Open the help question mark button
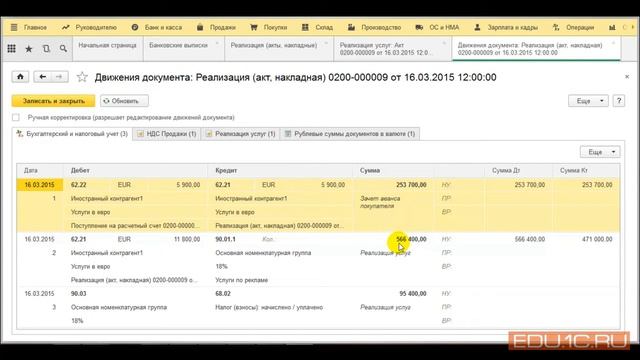Viewport: 640px width, 360px height. 619,101
